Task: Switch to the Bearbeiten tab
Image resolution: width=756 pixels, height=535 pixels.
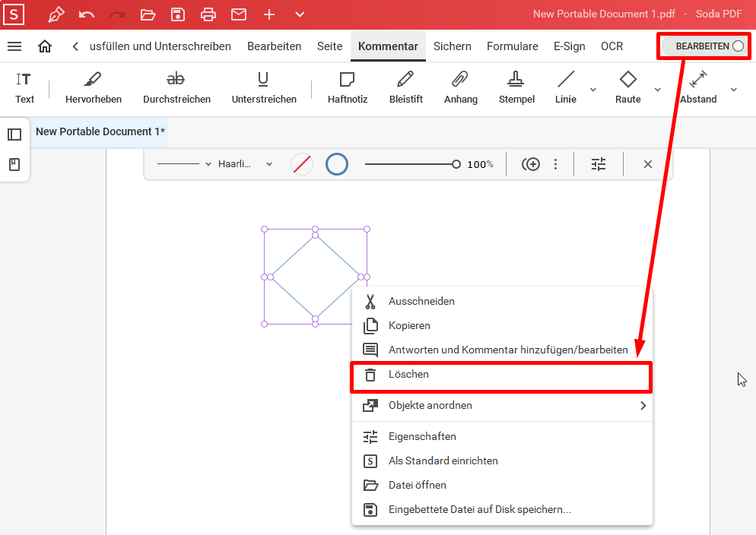Action: tap(275, 46)
